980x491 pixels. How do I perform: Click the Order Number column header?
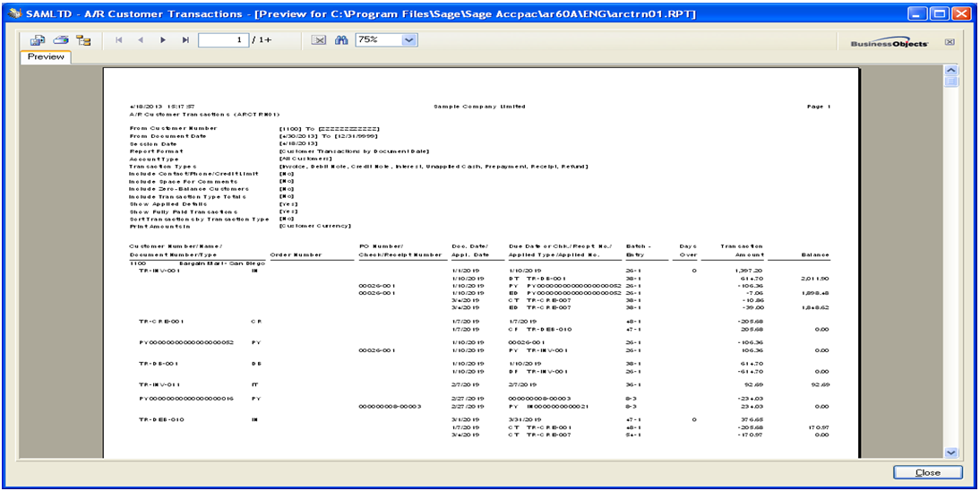[297, 254]
